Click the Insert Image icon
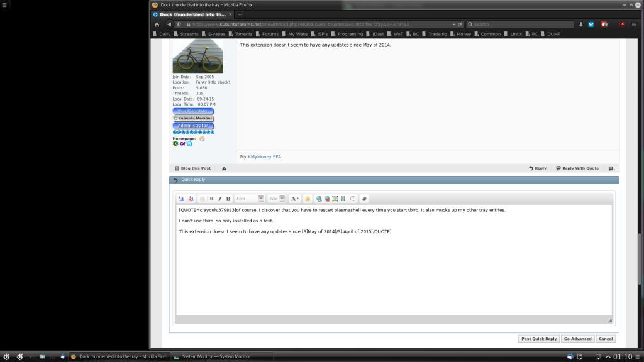The image size is (644, 362). tap(335, 199)
